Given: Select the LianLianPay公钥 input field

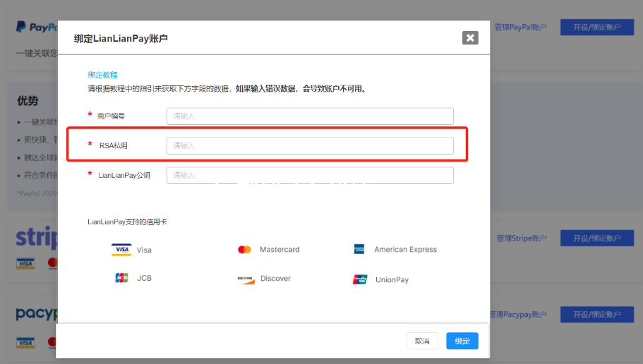Looking at the screenshot, I should click(x=310, y=175).
